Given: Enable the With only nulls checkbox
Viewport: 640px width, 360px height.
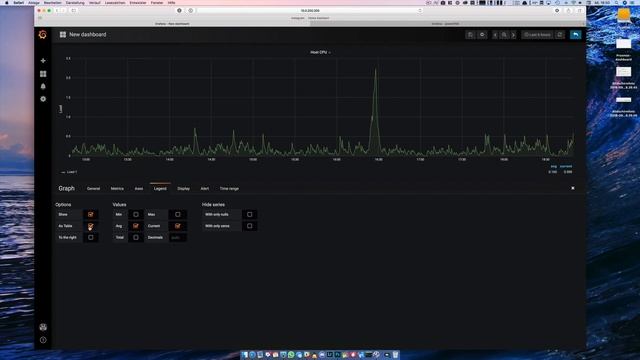Looking at the screenshot, I should click(249, 214).
